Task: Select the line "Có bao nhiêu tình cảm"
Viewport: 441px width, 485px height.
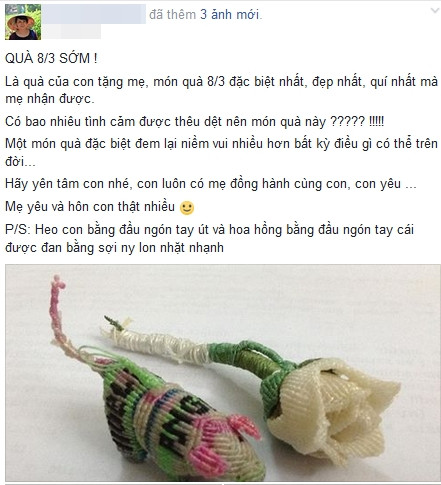Action: [x=194, y=122]
